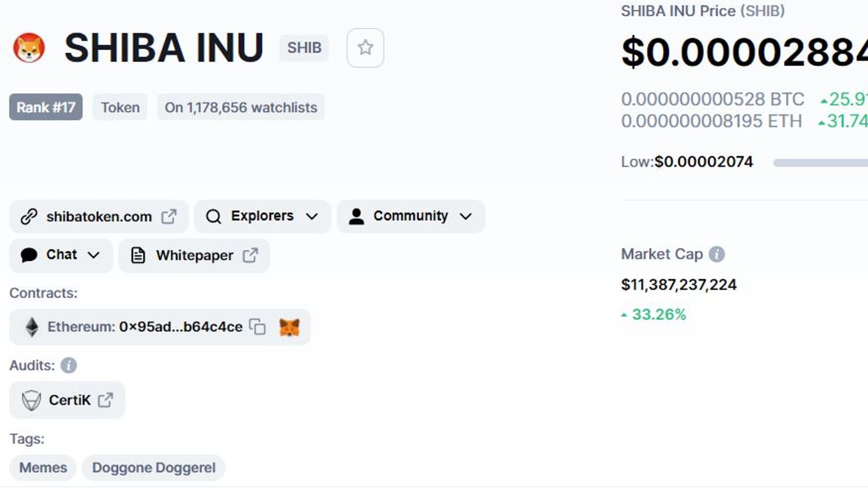Viewport: 868px width, 488px height.
Task: Copy the Ethereum contract address
Action: (257, 326)
